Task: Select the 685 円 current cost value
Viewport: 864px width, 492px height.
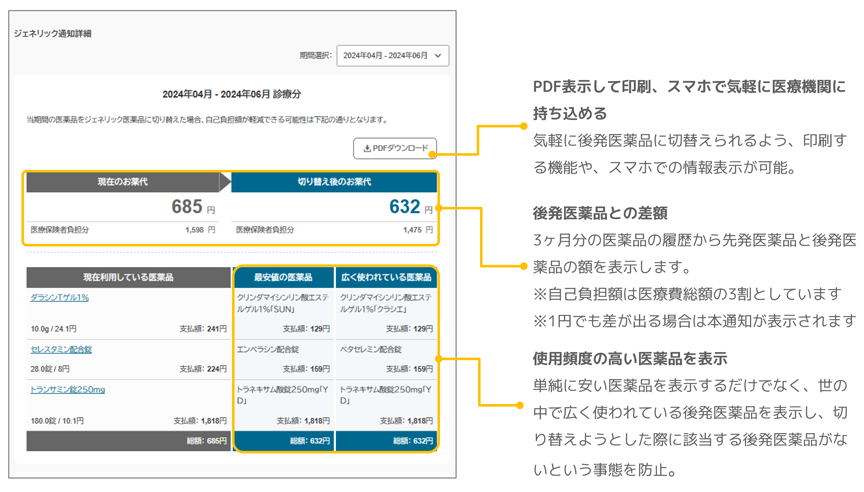Action: (x=193, y=207)
